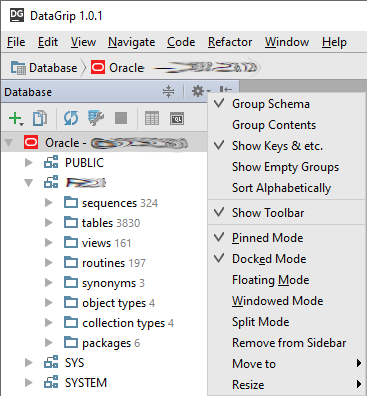Click the collection types folder icon
367x396 pixels.
71,322
